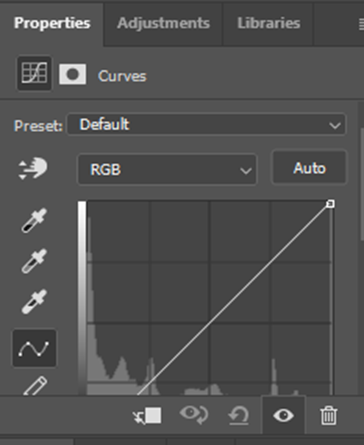Screen dimensions: 364x445
Task: Select the pencil draw curve tool
Action: pyautogui.click(x=35, y=386)
